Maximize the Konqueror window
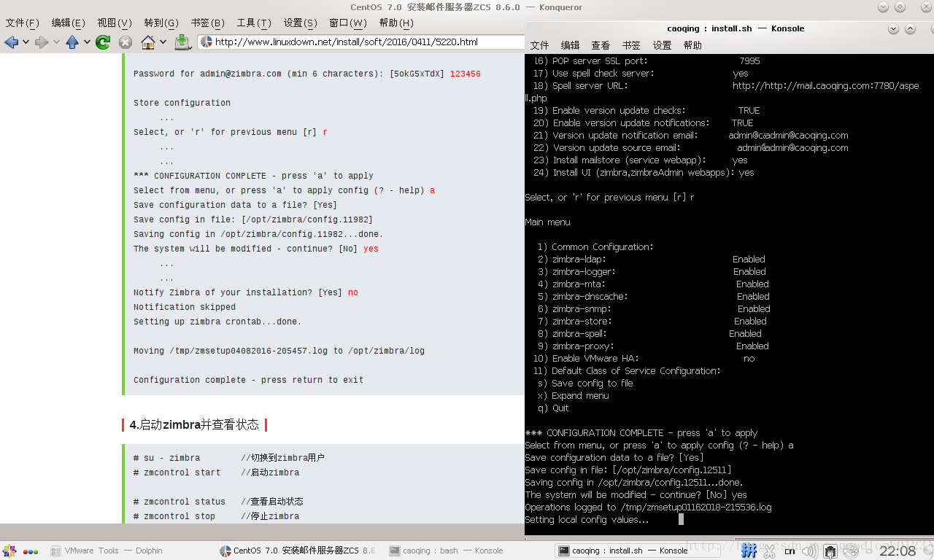 [x=900, y=7]
